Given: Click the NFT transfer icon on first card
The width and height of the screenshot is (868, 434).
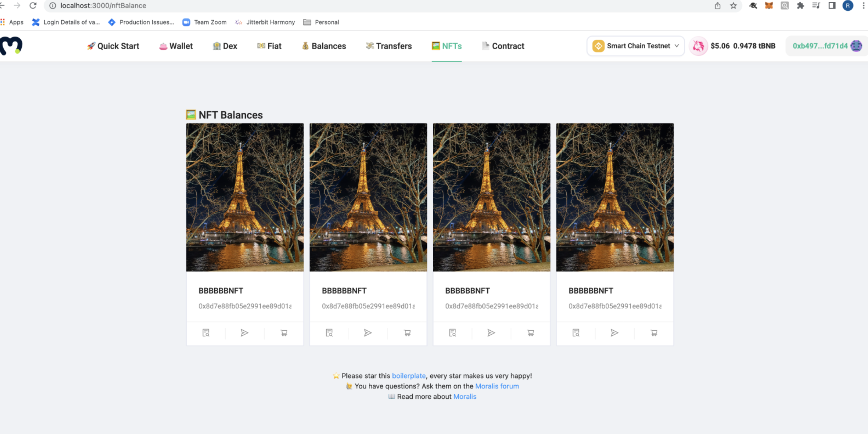Looking at the screenshot, I should (x=245, y=333).
